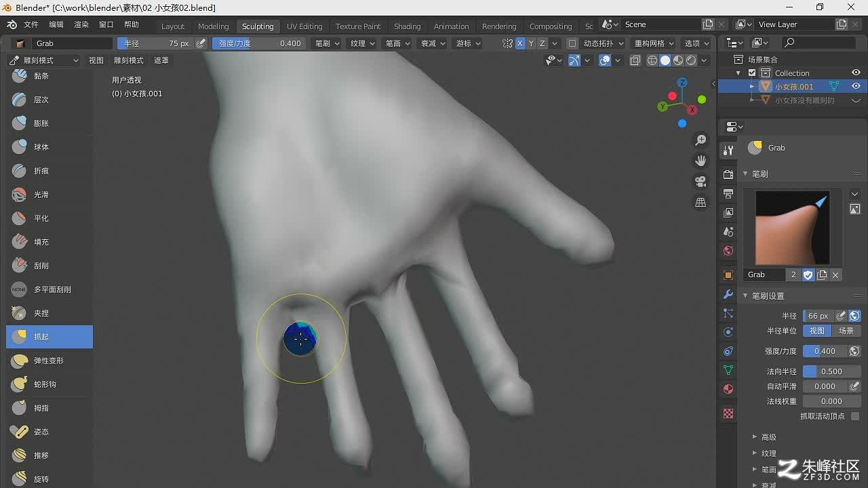Open the 重构网格 (Remesh) dropdown
This screenshot has width=868, height=488.
click(654, 43)
